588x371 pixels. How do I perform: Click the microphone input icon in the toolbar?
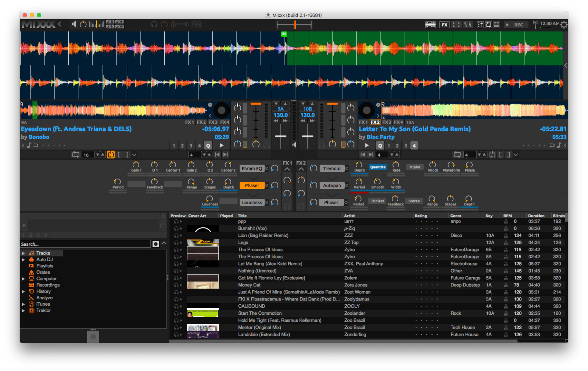(x=468, y=24)
